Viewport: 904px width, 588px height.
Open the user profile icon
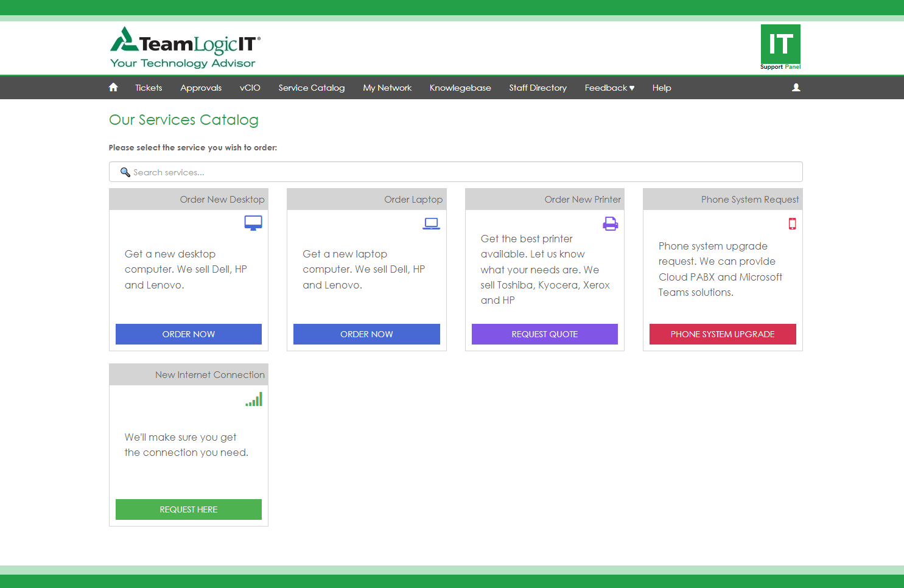click(796, 88)
